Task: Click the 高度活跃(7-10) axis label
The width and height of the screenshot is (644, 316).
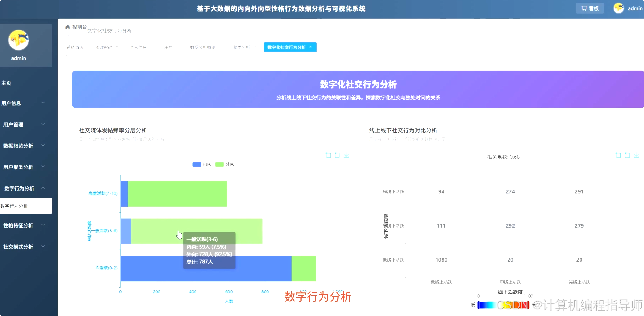Action: click(x=103, y=193)
